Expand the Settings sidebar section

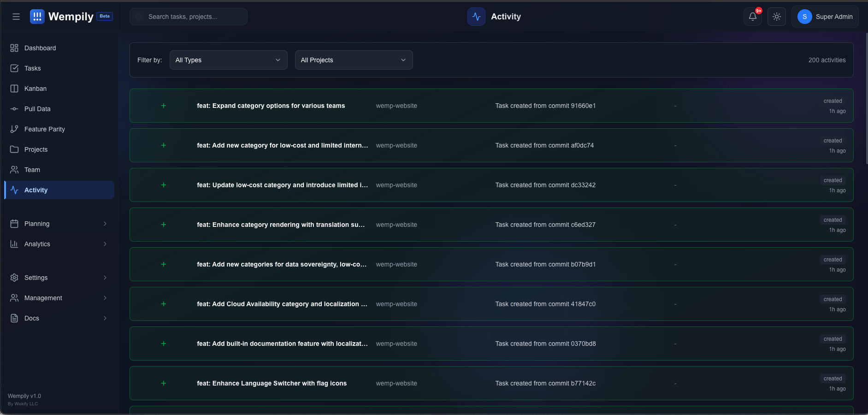59,278
